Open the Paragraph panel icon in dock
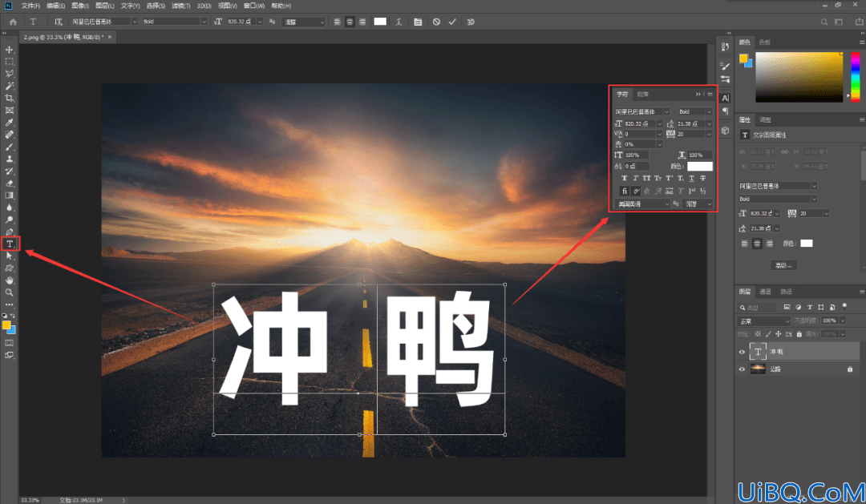The width and height of the screenshot is (866, 504). coord(725,111)
